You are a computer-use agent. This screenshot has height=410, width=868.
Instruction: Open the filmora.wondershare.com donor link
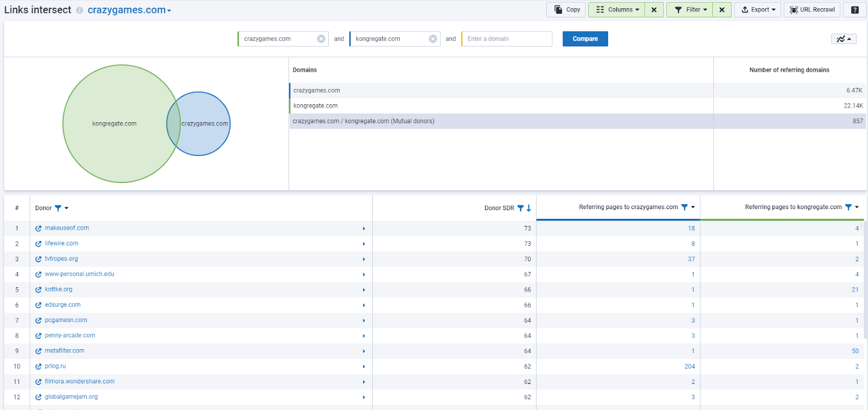(80, 382)
